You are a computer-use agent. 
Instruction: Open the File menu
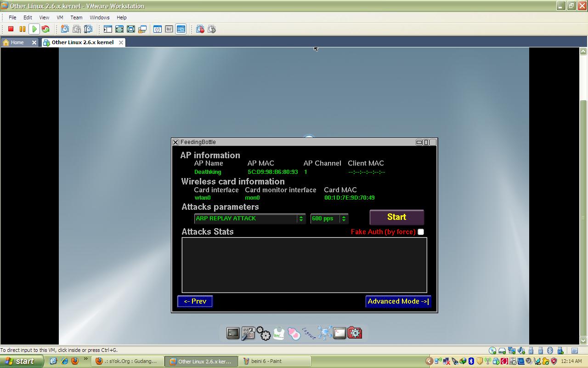(12, 17)
